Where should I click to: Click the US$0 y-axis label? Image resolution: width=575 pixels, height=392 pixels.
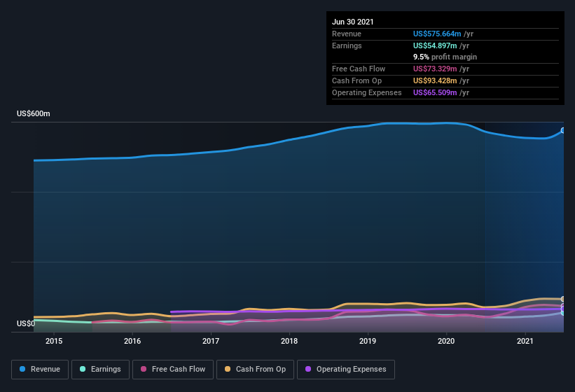click(x=26, y=323)
